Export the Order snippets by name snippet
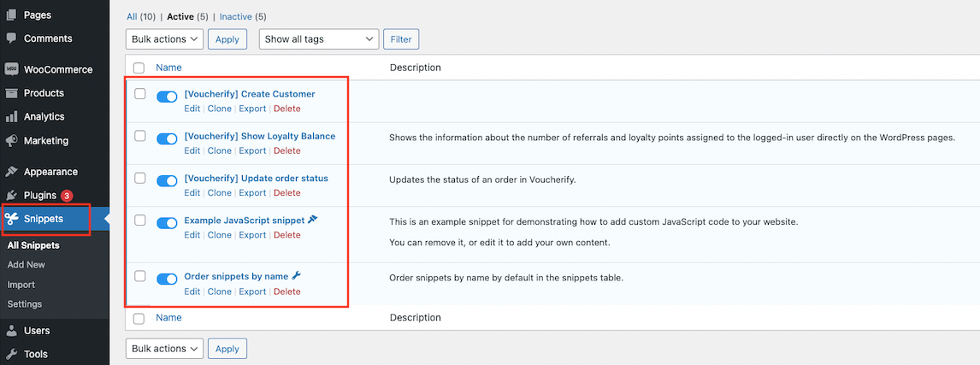This screenshot has width=980, height=365. 252,291
